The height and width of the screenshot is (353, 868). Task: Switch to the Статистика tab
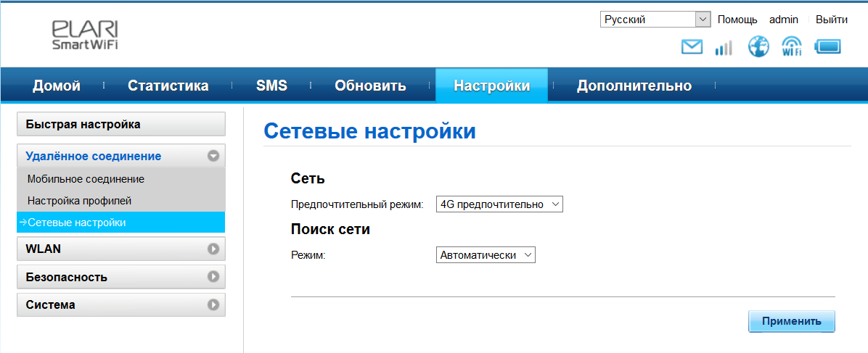pos(168,86)
